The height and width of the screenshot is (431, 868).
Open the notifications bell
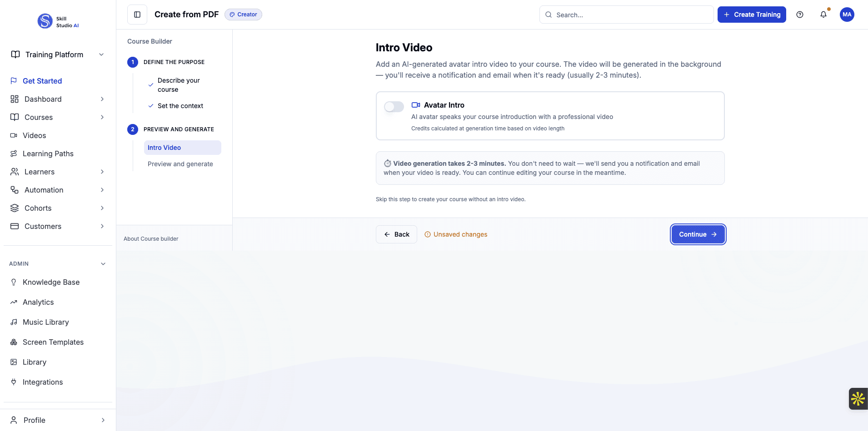(x=823, y=15)
